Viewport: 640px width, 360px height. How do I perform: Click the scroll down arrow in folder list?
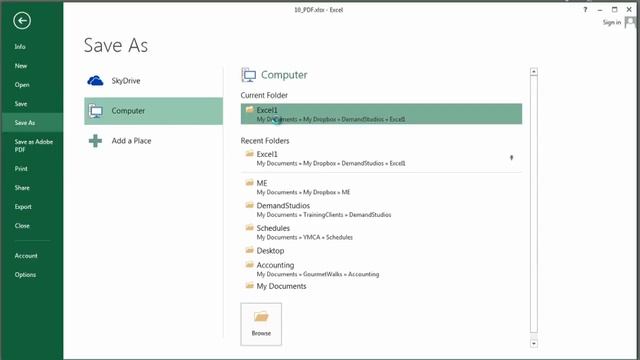[533, 343]
